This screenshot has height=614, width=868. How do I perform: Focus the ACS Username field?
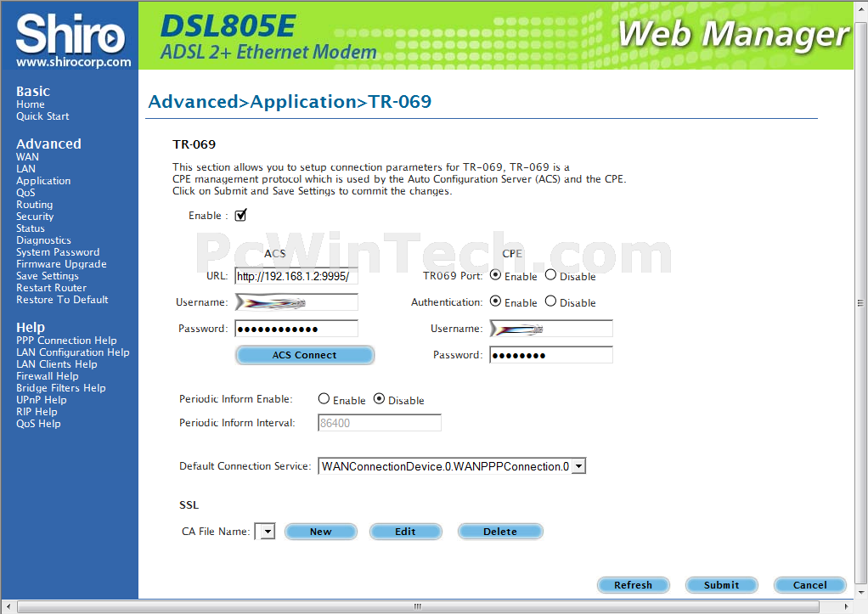296,302
